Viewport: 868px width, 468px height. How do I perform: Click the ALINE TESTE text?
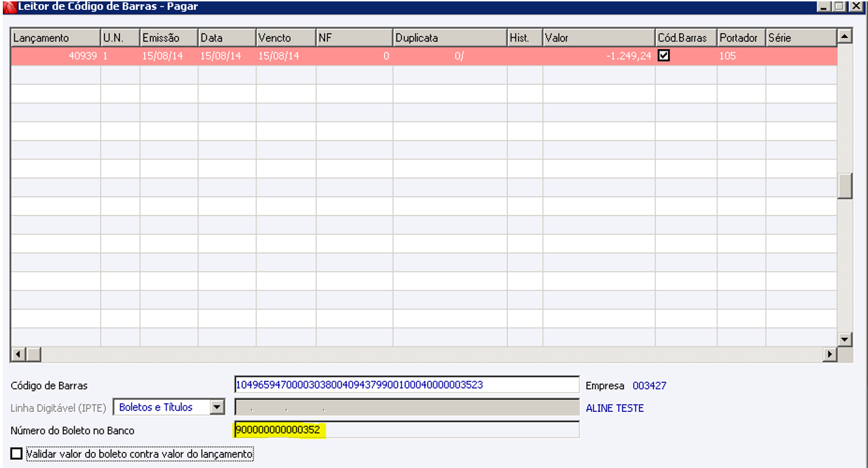pyautogui.click(x=614, y=408)
